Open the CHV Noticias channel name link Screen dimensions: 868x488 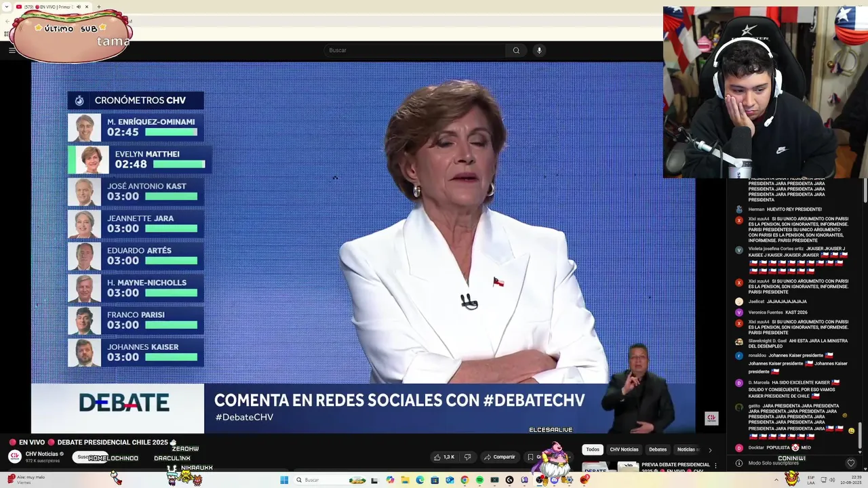41,453
